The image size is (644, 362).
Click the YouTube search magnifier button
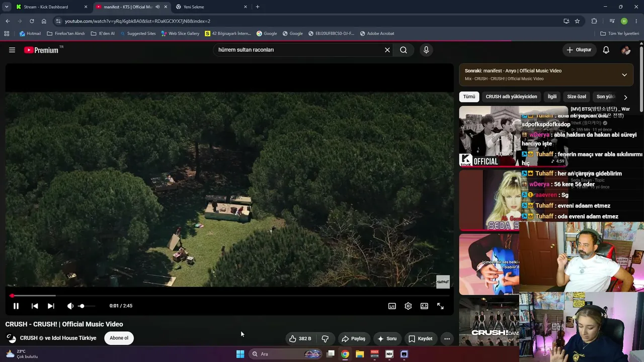(404, 50)
